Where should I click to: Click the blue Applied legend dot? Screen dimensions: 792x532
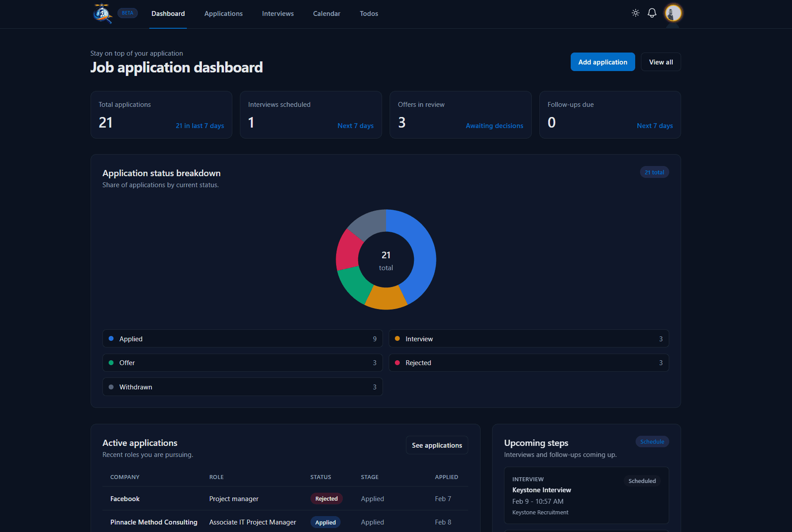click(x=111, y=339)
